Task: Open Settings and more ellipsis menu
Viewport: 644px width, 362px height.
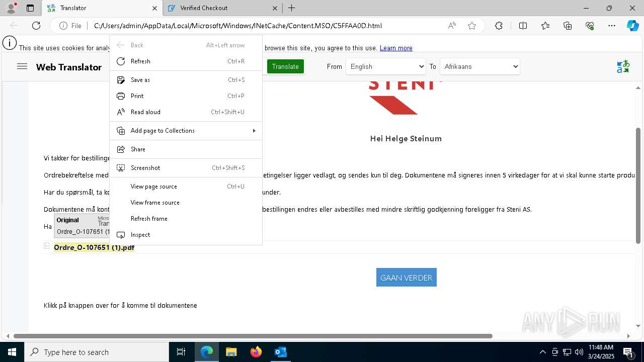Action: (x=612, y=26)
